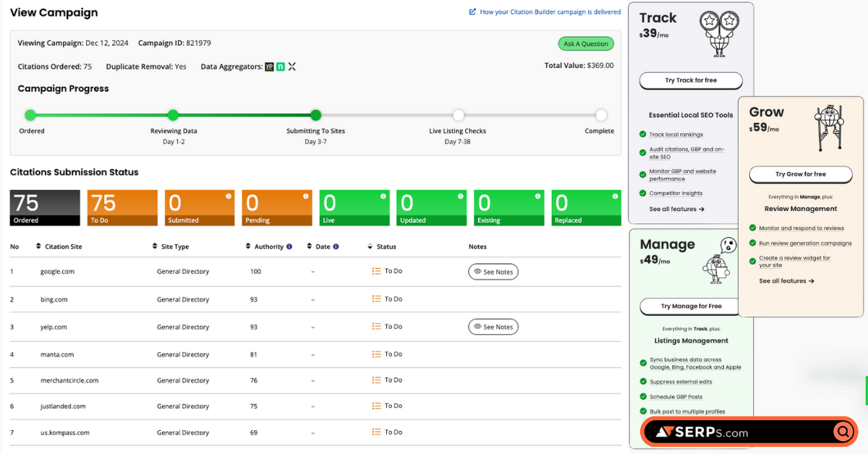Click Run review generation campaigns feature
The height and width of the screenshot is (454, 868).
pyautogui.click(x=805, y=243)
